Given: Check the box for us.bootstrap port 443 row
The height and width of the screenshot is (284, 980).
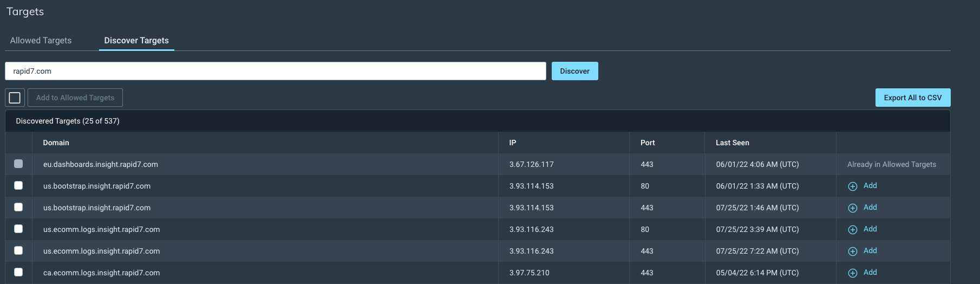Looking at the screenshot, I should pyautogui.click(x=18, y=207).
